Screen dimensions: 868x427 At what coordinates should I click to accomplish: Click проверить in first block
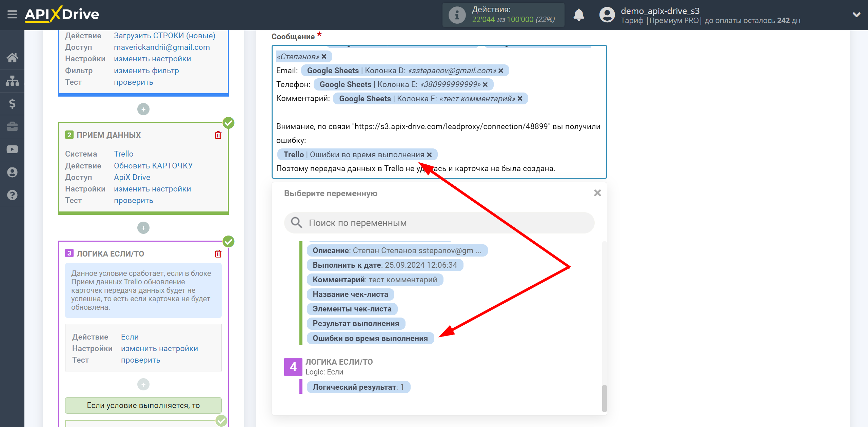[x=133, y=82]
